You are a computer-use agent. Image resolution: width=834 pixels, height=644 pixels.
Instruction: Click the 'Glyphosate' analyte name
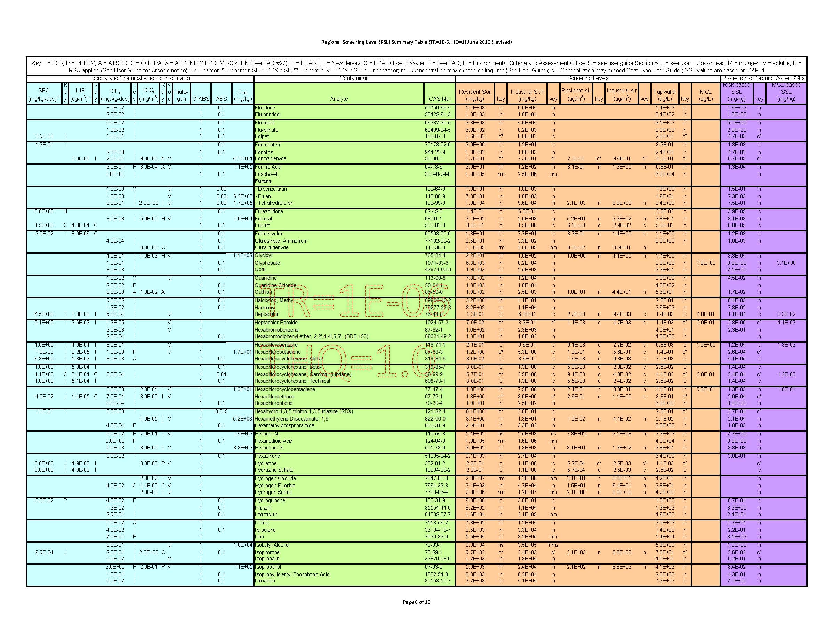267,263
